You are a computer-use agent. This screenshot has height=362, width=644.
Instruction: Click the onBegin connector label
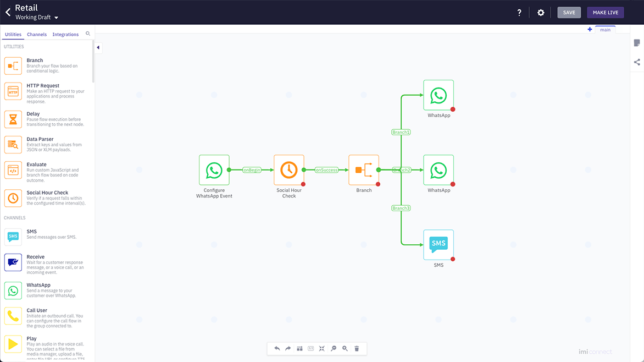[x=252, y=170]
